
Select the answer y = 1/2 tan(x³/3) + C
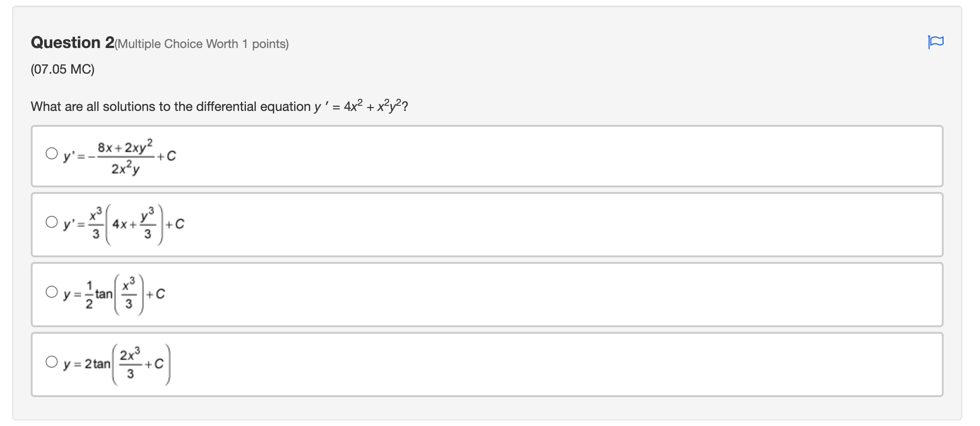pos(51,293)
